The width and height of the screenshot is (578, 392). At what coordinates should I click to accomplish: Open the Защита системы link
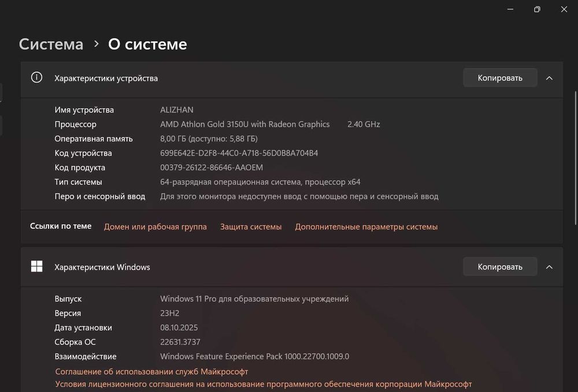pyautogui.click(x=251, y=227)
